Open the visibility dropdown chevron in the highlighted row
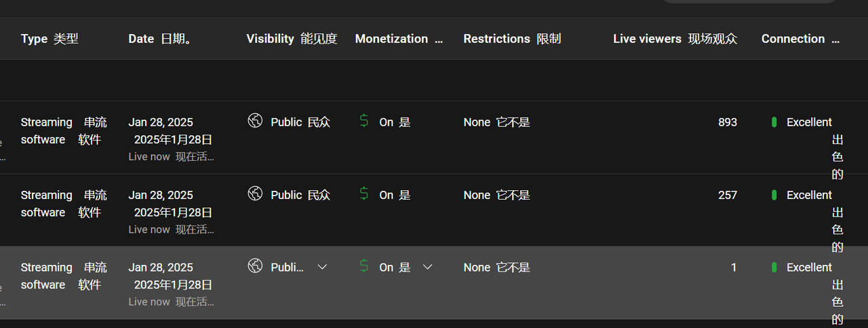Image resolution: width=868 pixels, height=328 pixels. pos(322,267)
